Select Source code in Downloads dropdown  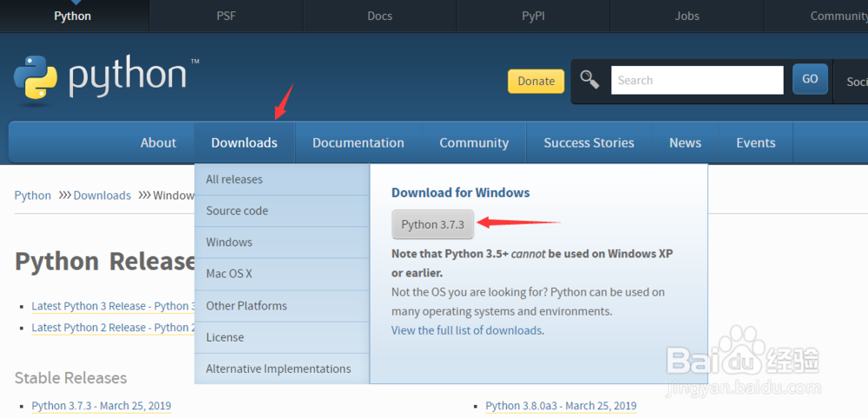[x=282, y=211]
